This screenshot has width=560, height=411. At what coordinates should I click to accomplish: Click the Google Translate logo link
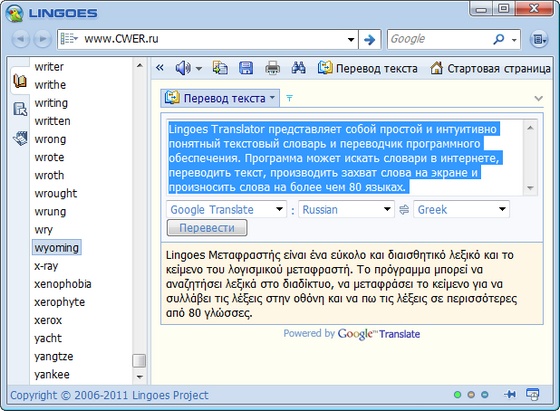[x=379, y=334]
